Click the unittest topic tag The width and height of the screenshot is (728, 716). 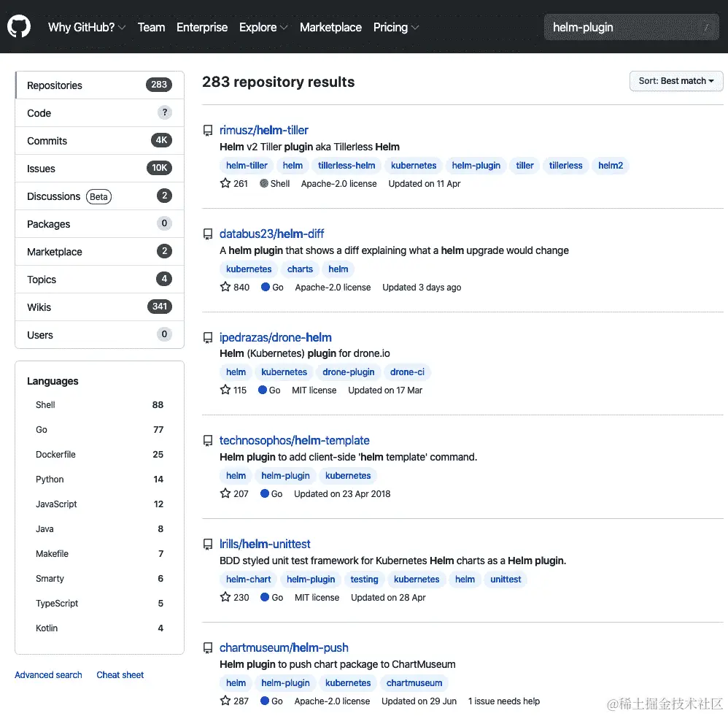click(506, 580)
